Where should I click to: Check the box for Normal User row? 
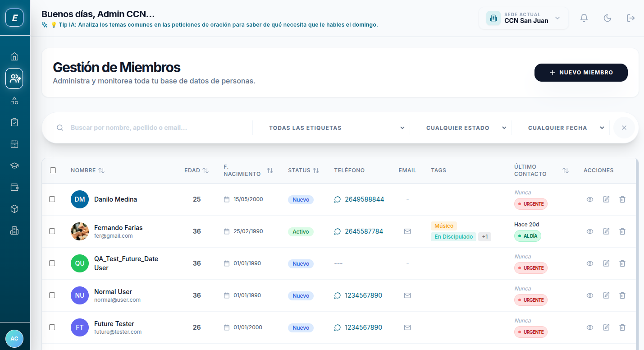click(x=52, y=295)
